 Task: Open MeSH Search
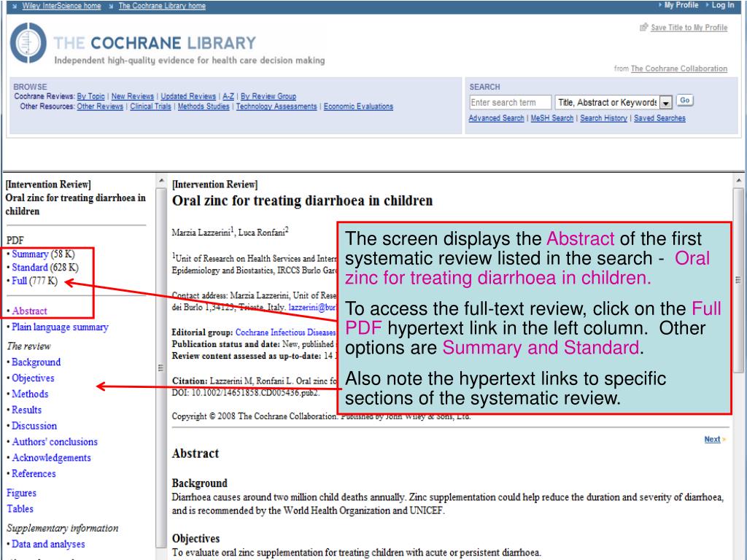point(552,118)
